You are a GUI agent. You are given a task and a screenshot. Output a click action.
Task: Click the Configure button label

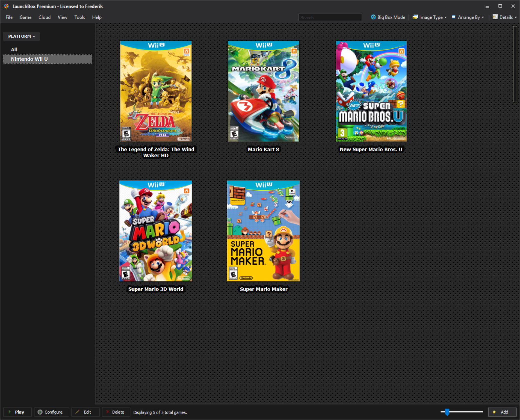(x=54, y=412)
